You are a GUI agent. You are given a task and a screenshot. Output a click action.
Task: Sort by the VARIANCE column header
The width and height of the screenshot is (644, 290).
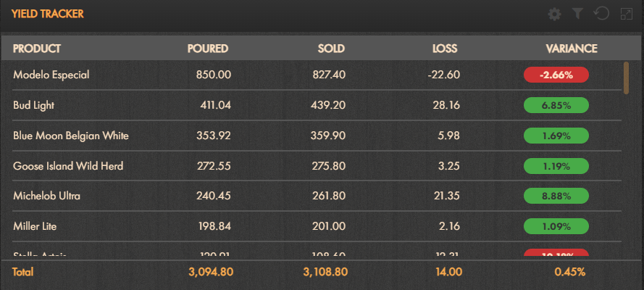pos(572,49)
